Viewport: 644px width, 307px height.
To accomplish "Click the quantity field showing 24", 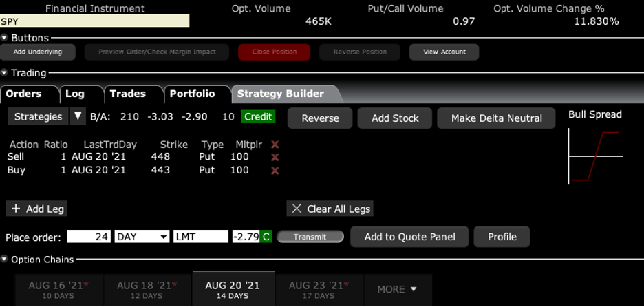I will (x=89, y=237).
